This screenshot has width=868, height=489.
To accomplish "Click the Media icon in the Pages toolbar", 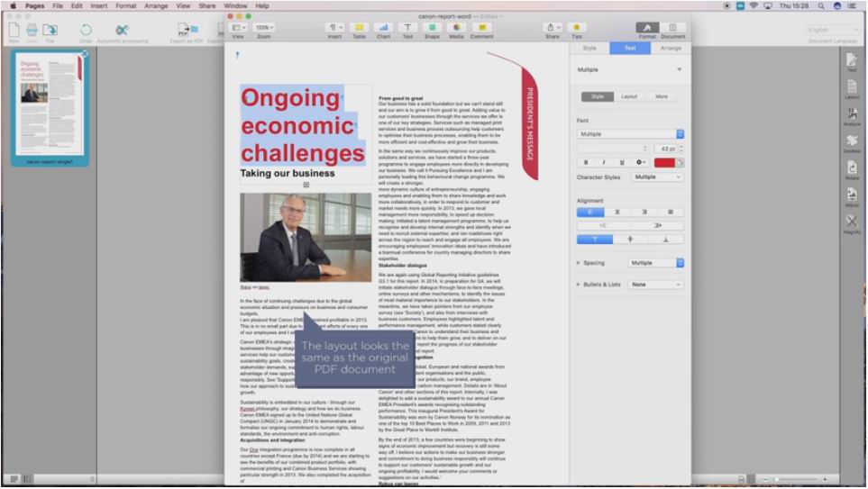I will [456, 28].
